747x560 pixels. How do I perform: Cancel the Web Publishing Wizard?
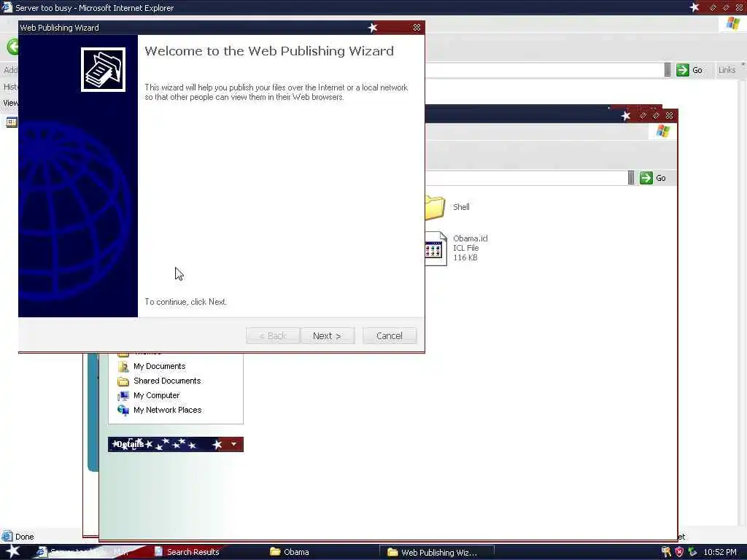click(x=390, y=335)
